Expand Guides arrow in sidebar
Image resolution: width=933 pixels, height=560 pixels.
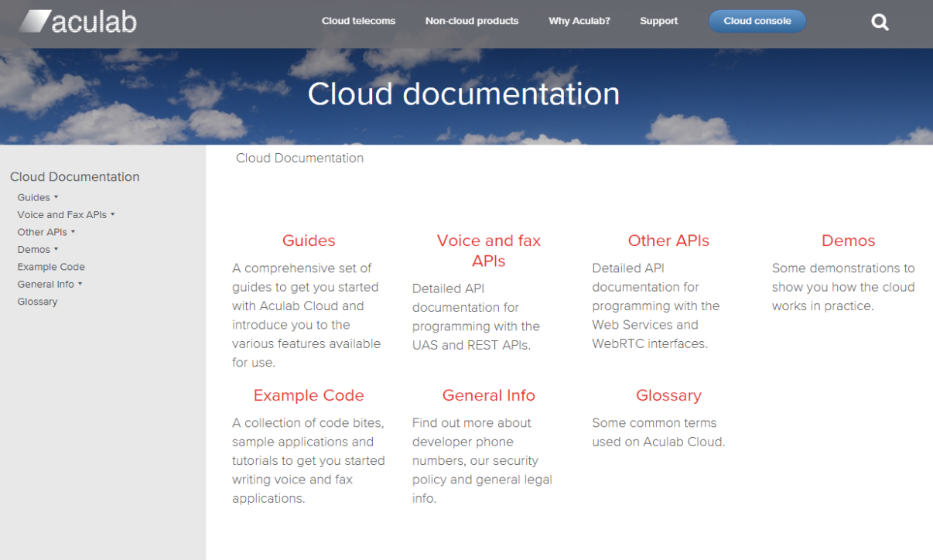[x=56, y=197]
